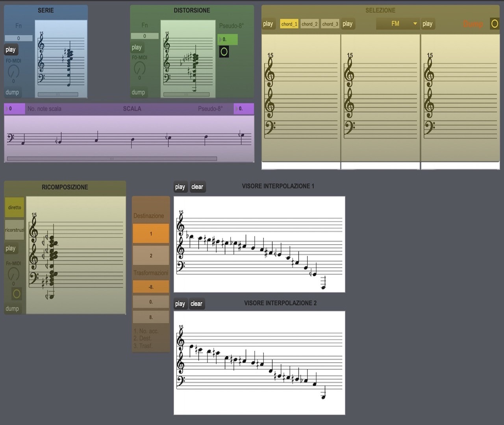Select Destinazione 1
Viewport: 504px width, 425px height.
[x=151, y=234]
